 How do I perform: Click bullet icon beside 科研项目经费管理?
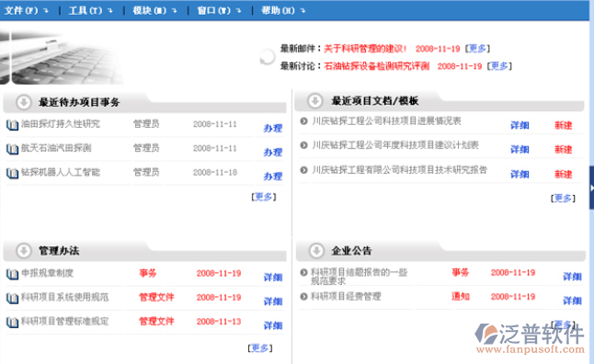point(303,296)
